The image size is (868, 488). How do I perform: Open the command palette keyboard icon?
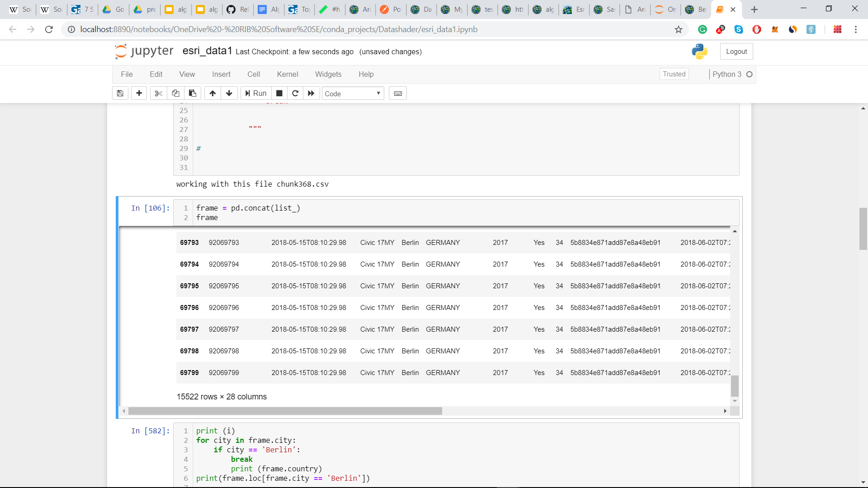398,93
